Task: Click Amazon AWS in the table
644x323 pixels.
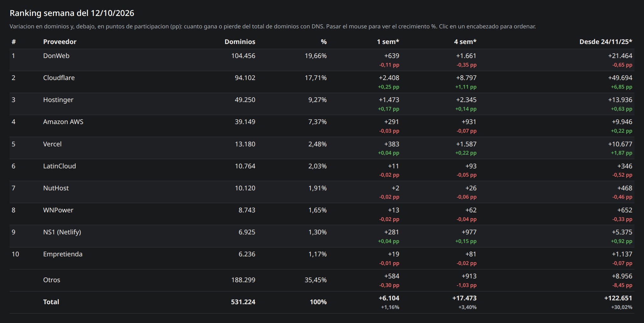Action: tap(63, 122)
